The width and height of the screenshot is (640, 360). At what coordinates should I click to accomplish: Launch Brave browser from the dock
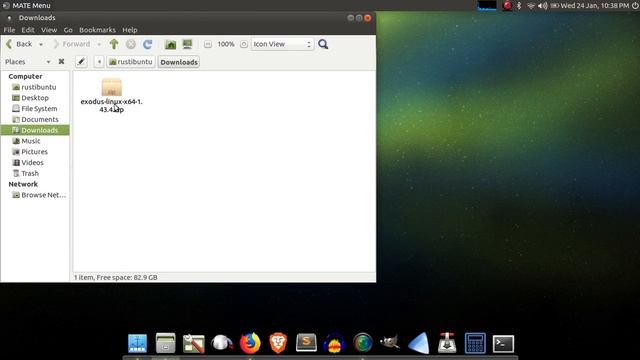tap(278, 343)
